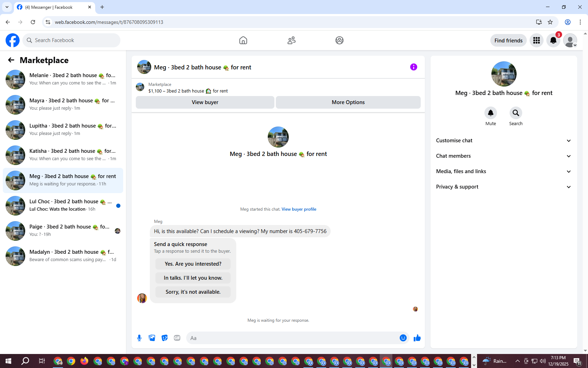The height and width of the screenshot is (368, 588).
Task: Choose a sticker with the sticker icon
Action: 164,338
